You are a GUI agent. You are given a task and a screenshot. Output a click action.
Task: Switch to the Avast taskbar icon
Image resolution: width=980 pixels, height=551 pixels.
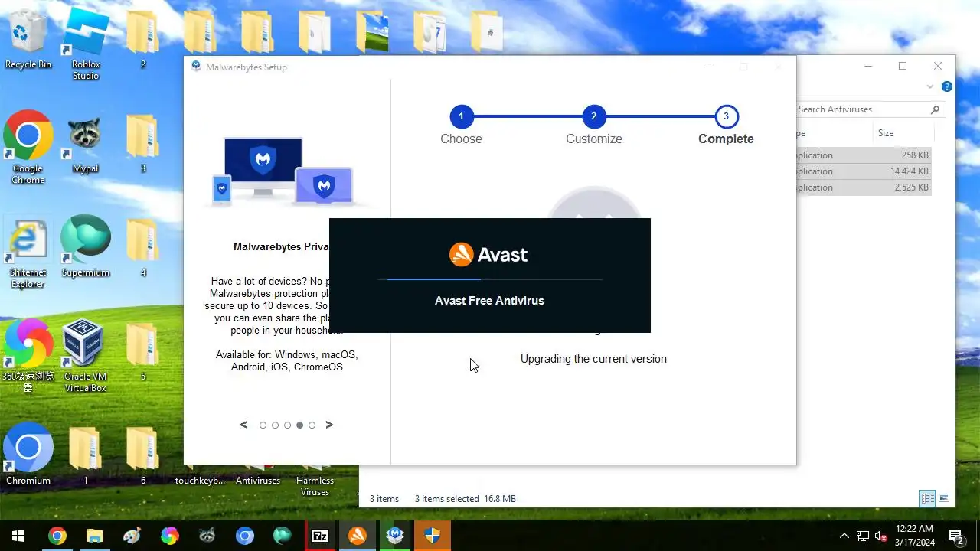pyautogui.click(x=358, y=536)
